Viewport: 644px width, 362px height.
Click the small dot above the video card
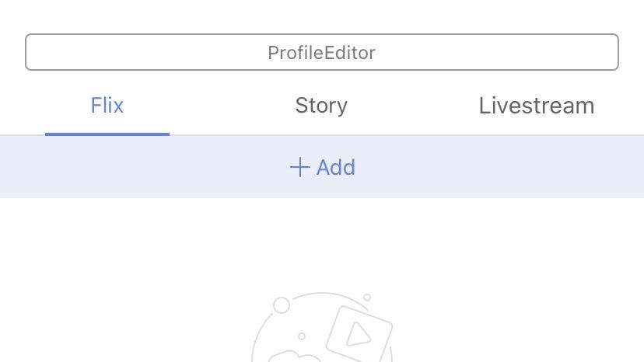[367, 297]
